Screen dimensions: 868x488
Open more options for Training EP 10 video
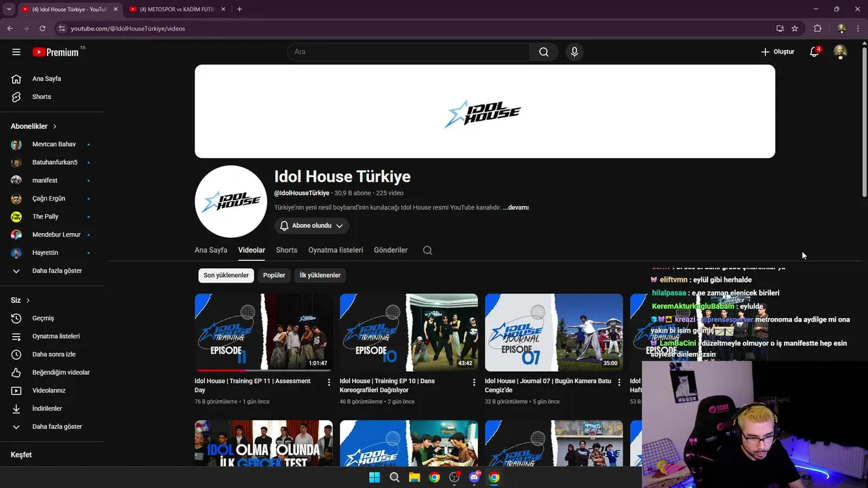[x=474, y=382]
